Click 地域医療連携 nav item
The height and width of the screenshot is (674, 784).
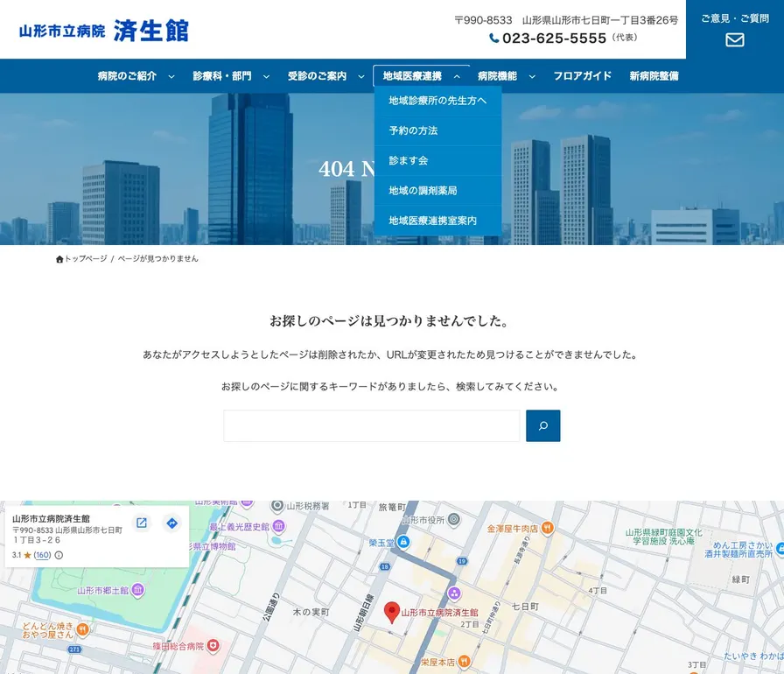(x=412, y=76)
